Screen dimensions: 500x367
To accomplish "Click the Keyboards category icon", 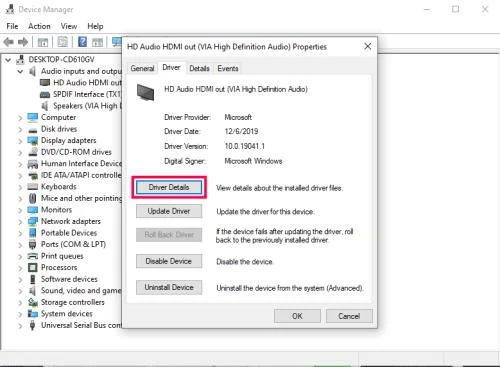I will coord(33,187).
